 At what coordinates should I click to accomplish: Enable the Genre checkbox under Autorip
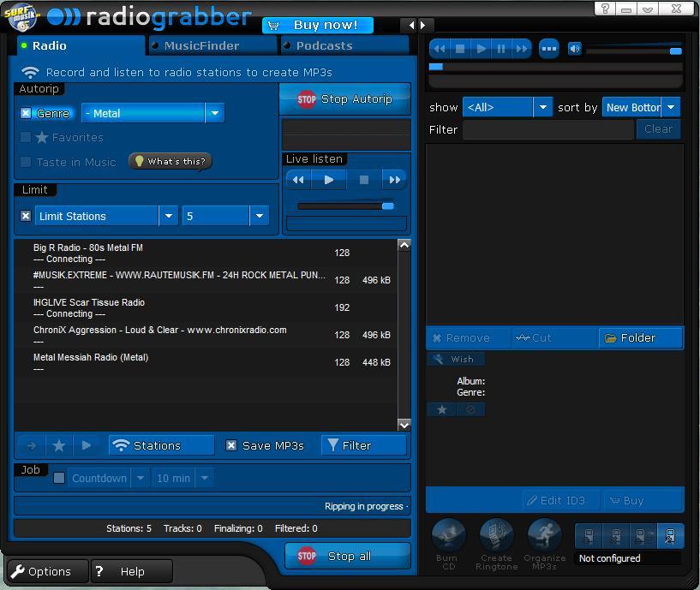click(27, 112)
